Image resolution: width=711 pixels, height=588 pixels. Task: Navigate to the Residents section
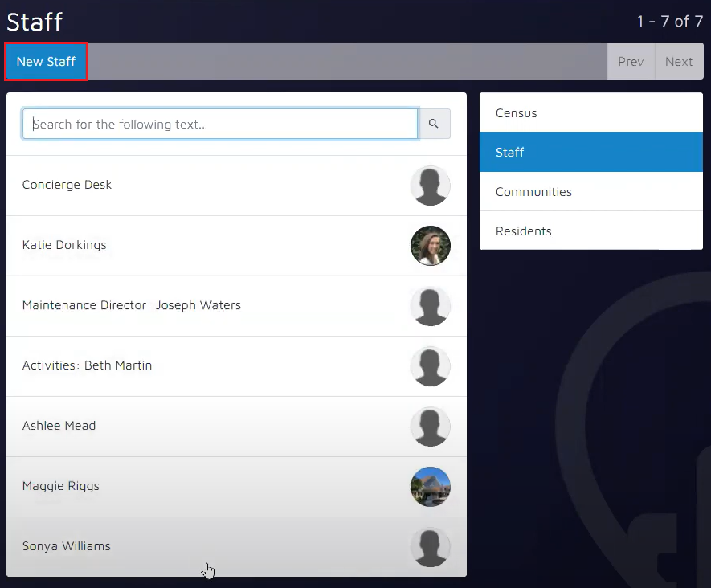(x=590, y=231)
